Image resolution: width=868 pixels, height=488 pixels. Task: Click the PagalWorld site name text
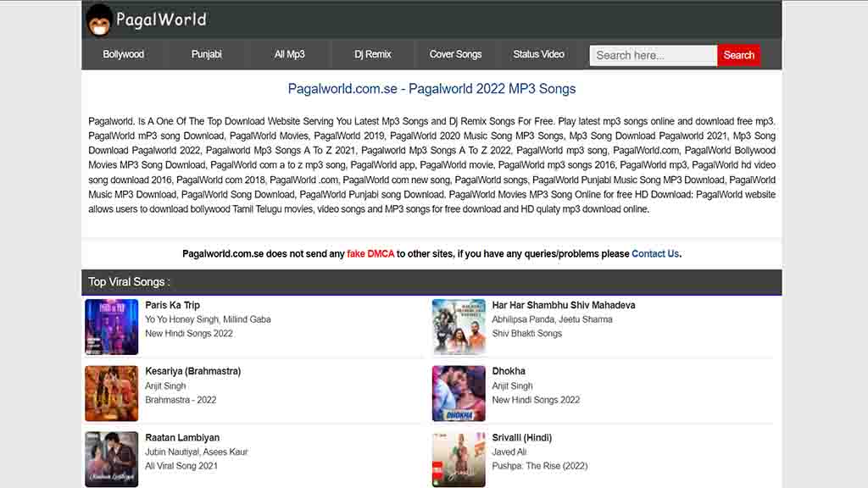coord(161,20)
